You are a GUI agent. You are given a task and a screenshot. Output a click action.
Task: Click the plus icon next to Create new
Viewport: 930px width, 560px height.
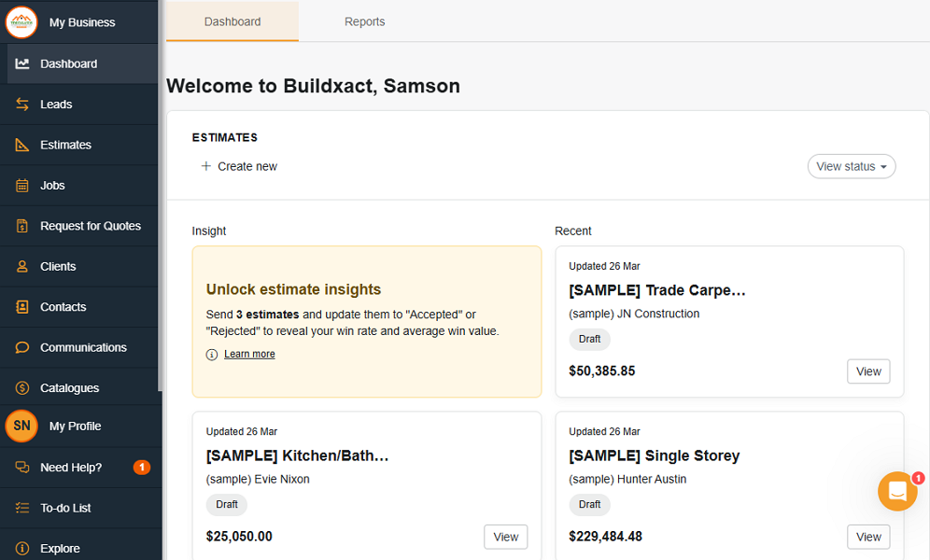pos(205,166)
